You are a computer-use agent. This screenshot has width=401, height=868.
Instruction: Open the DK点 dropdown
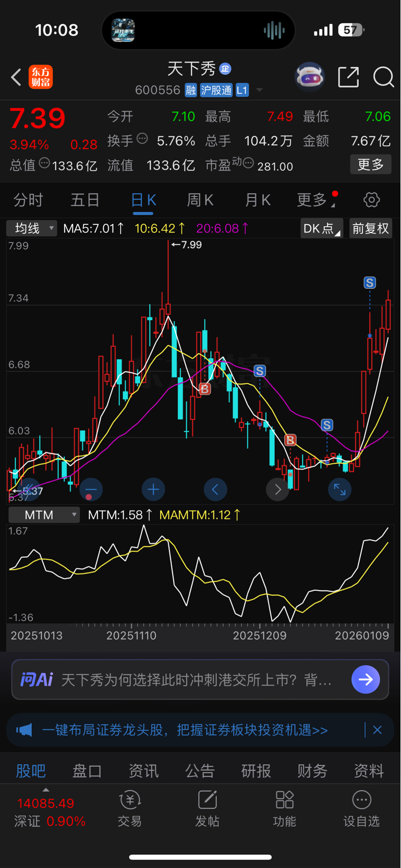point(322,228)
